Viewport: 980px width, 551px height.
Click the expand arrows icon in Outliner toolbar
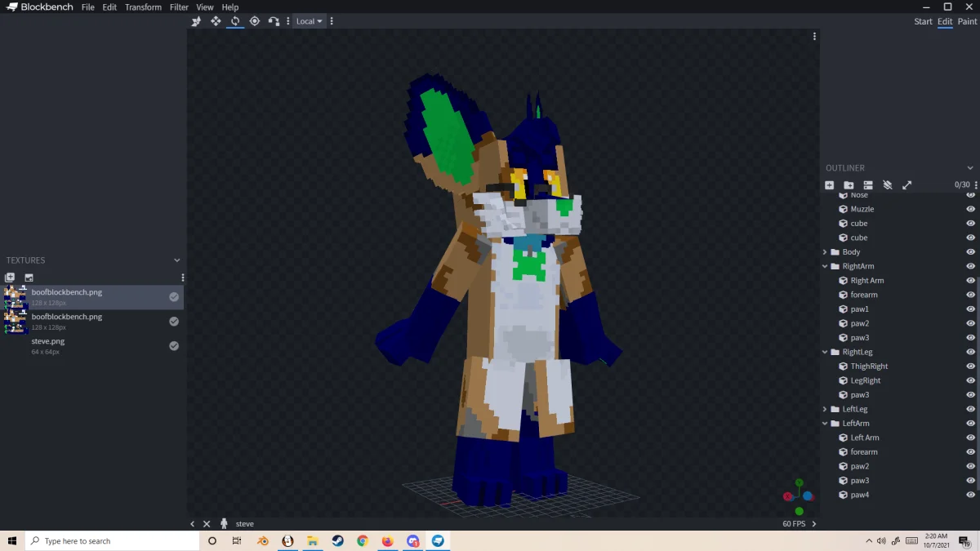point(906,185)
